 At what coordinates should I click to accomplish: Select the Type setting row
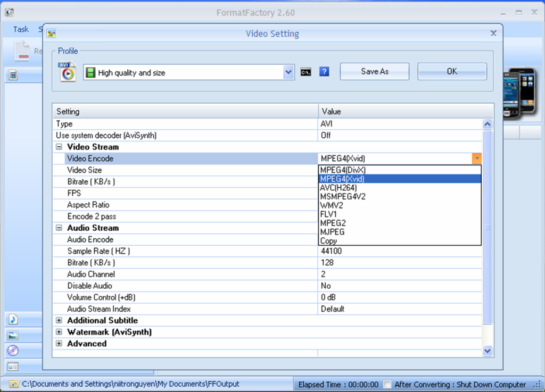pos(267,124)
